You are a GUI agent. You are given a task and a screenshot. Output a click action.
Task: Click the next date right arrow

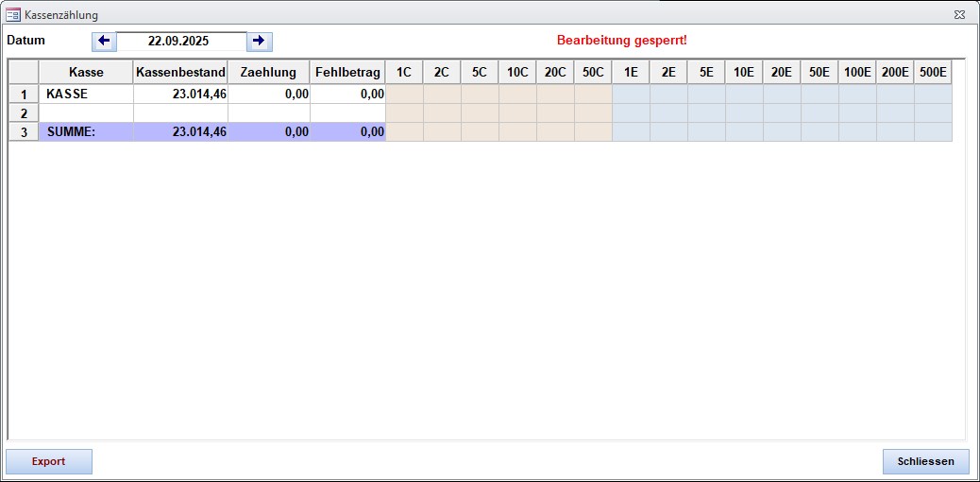(260, 42)
